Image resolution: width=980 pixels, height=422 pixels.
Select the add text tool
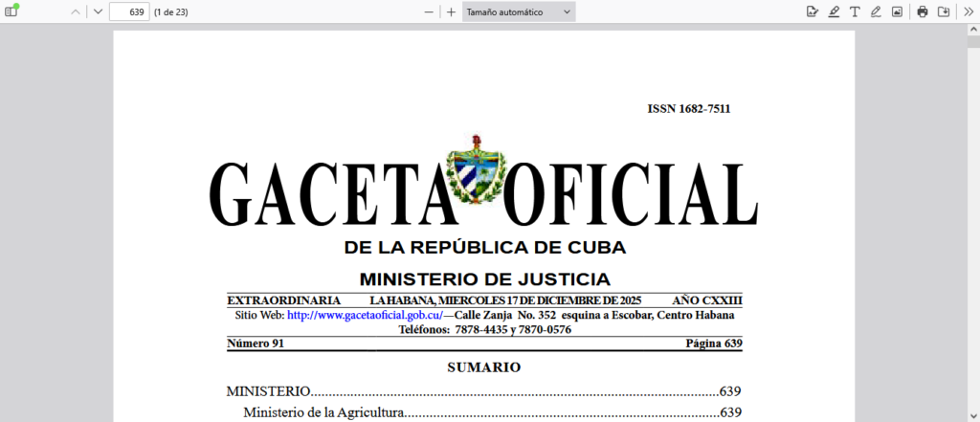point(855,11)
